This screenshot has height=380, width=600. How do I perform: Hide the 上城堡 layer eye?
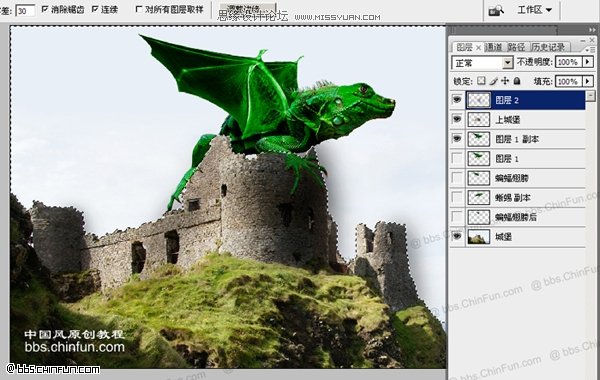pos(457,119)
